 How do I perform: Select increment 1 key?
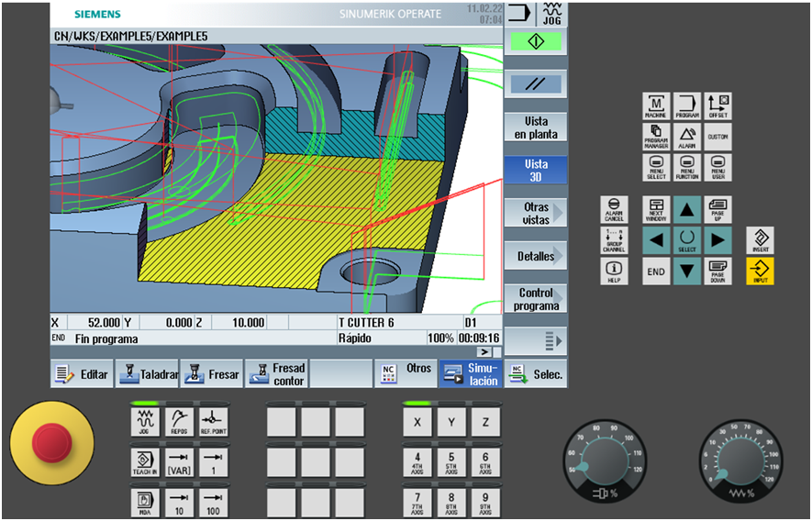tap(214, 462)
